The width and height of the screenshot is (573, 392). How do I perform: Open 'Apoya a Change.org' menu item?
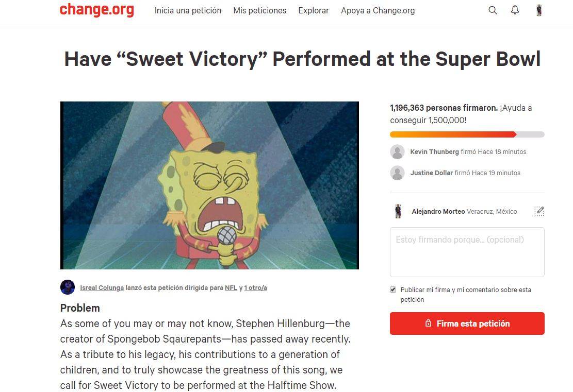(378, 10)
